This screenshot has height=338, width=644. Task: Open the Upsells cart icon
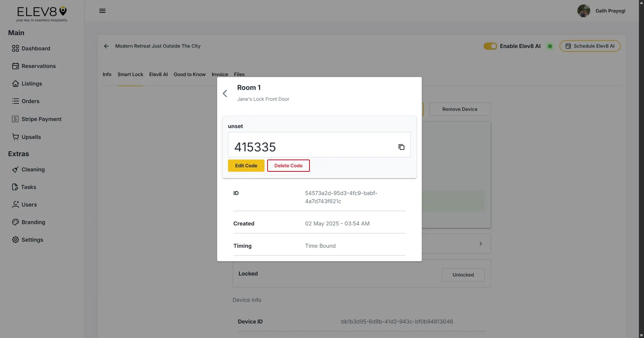tap(15, 137)
